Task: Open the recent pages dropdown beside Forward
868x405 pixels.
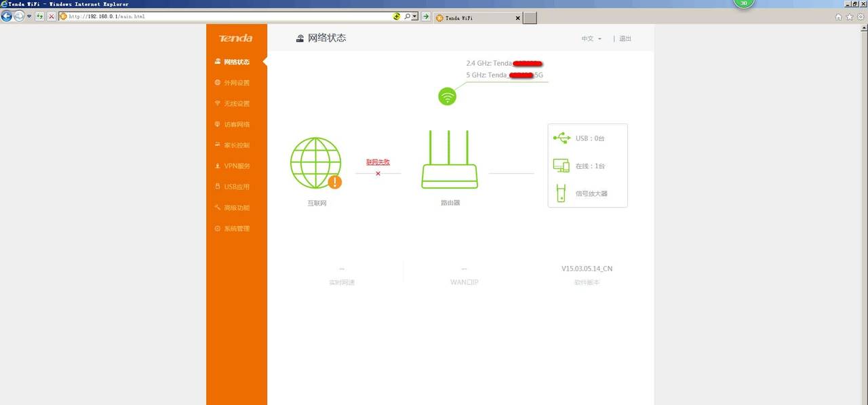Action: click(29, 16)
